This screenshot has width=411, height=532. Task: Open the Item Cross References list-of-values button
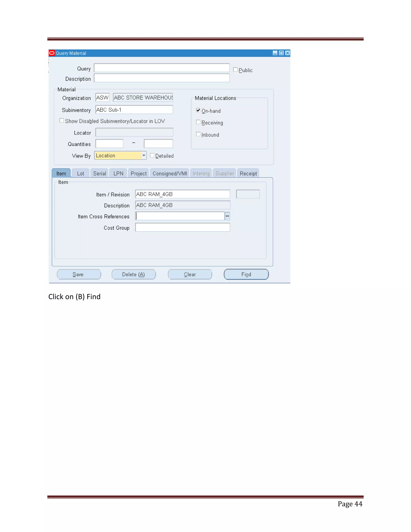(x=227, y=216)
